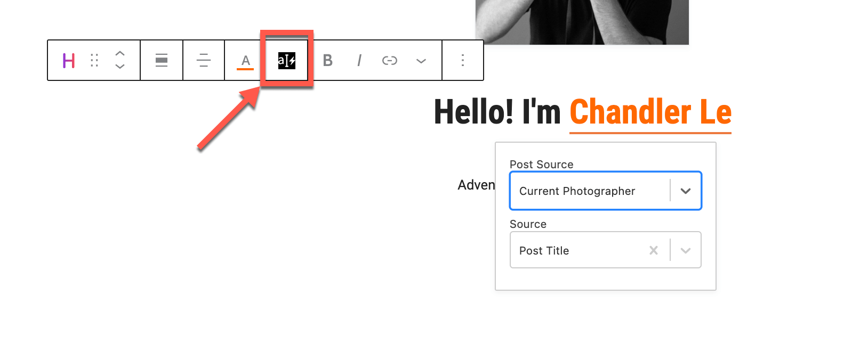Image resolution: width=868 pixels, height=344 pixels.
Task: Expand more rich text controls chevron
Action: point(421,61)
